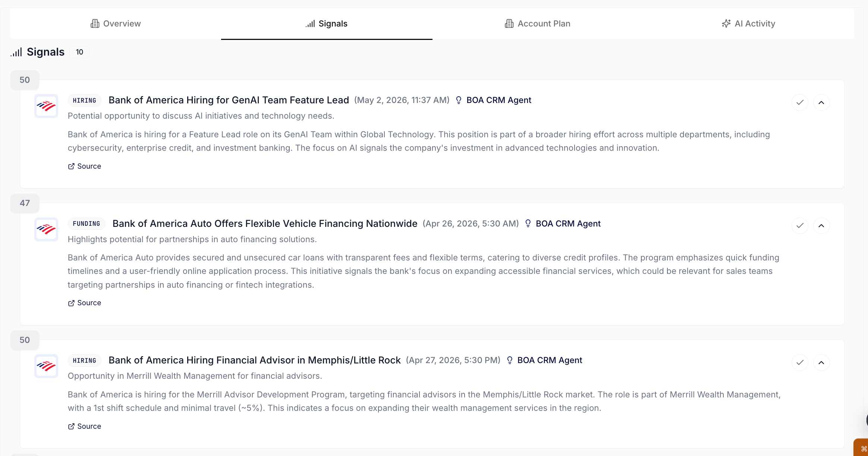The height and width of the screenshot is (456, 868).
Task: Click summary 'Potential opportunity to discuss AI initiatives'
Action: tap(201, 116)
